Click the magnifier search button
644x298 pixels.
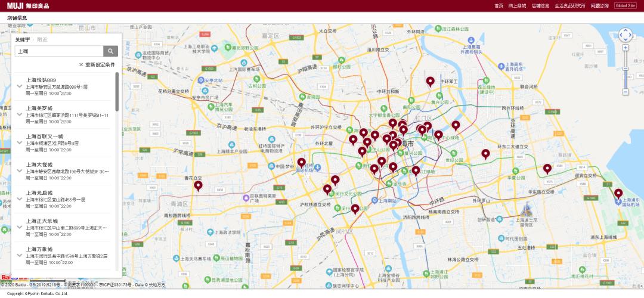[110, 51]
